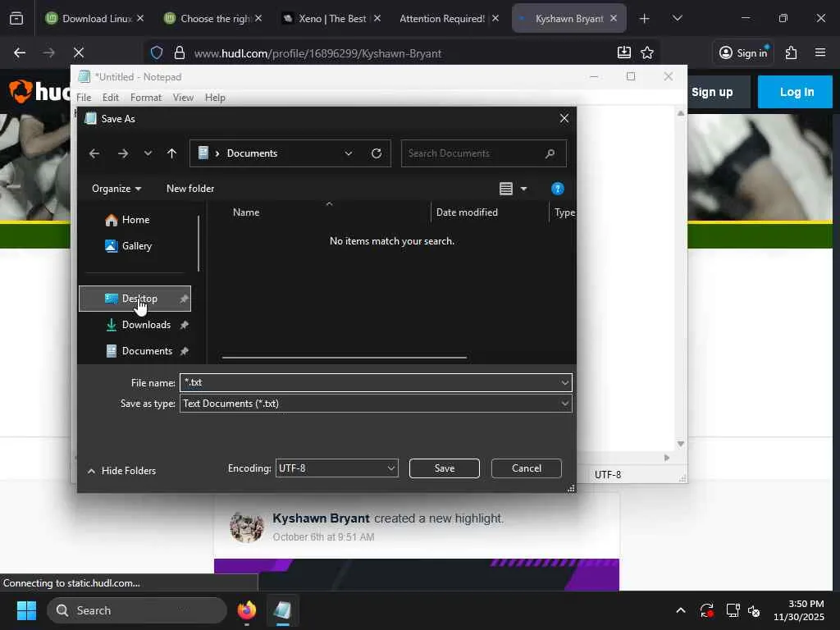Unpin Desktop via its pin icon
The width and height of the screenshot is (840, 630).
tap(184, 299)
